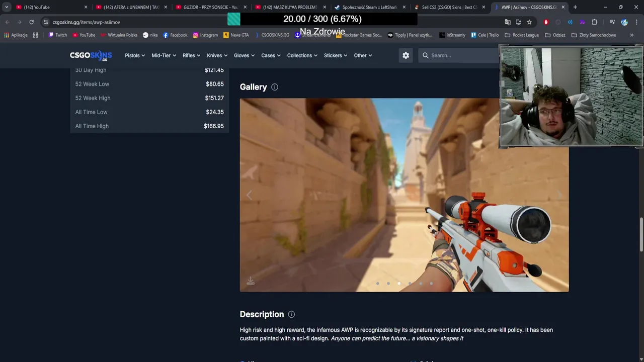Select the last gallery pagination dot
This screenshot has width=644, height=362.
431,284
